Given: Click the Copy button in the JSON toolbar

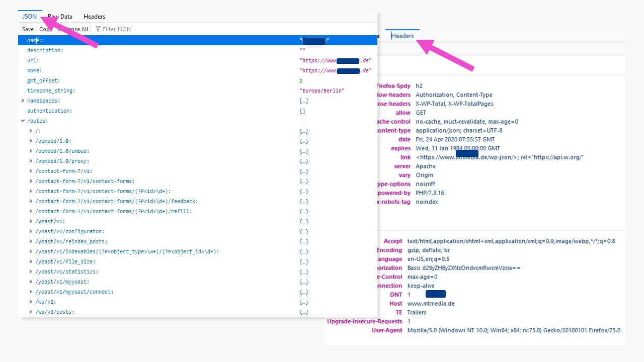Looking at the screenshot, I should point(45,29).
